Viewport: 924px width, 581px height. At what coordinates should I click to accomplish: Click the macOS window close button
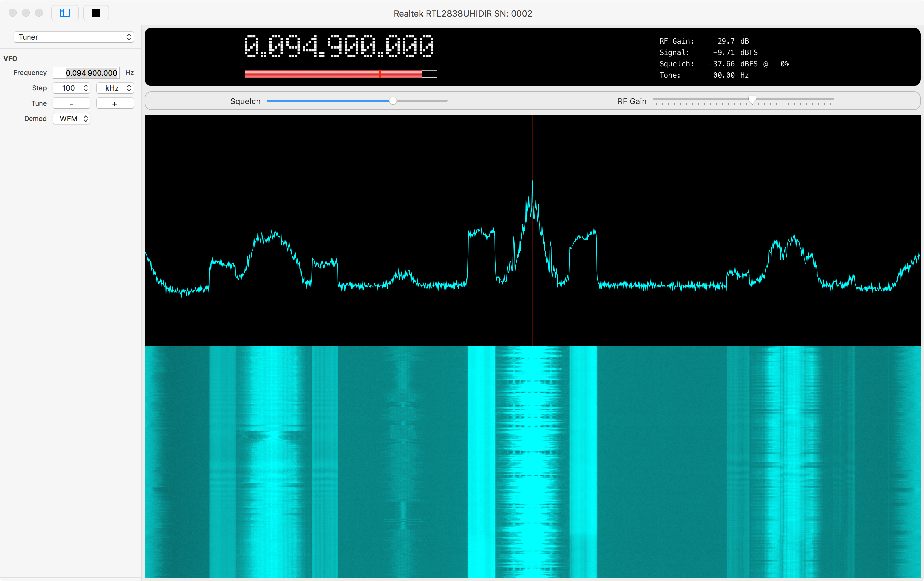(13, 13)
